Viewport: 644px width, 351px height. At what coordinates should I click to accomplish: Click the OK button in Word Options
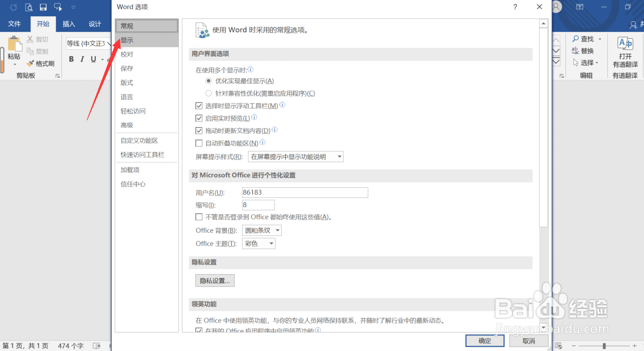(485, 341)
